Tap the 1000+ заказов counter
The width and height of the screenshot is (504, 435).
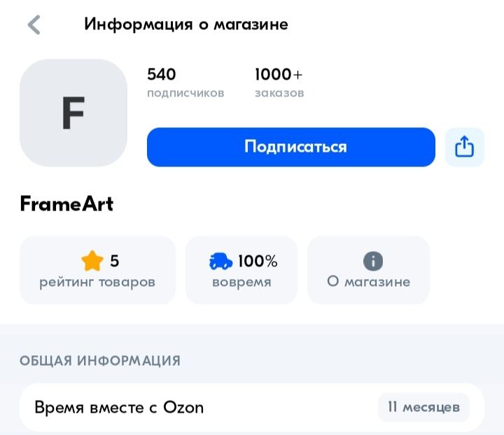(x=279, y=74)
